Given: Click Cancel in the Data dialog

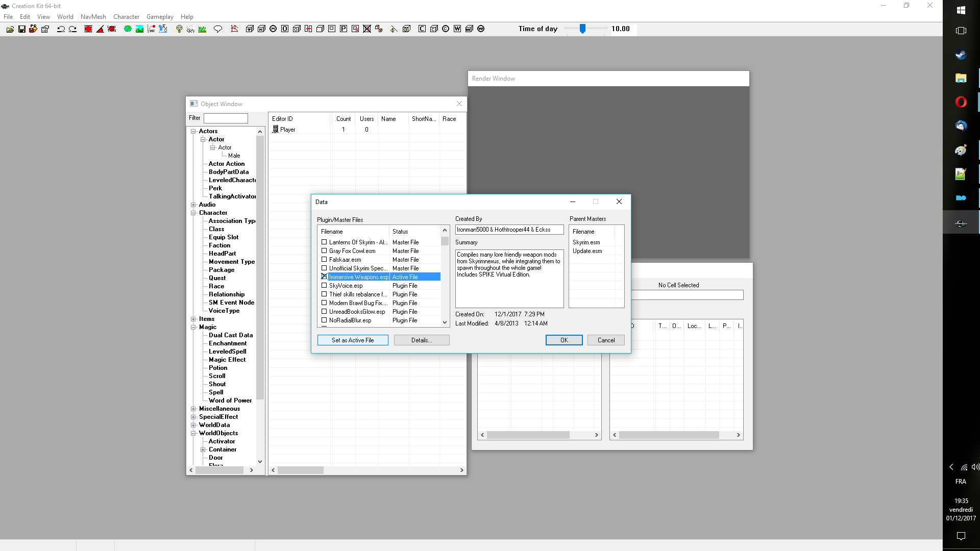Looking at the screenshot, I should point(606,340).
